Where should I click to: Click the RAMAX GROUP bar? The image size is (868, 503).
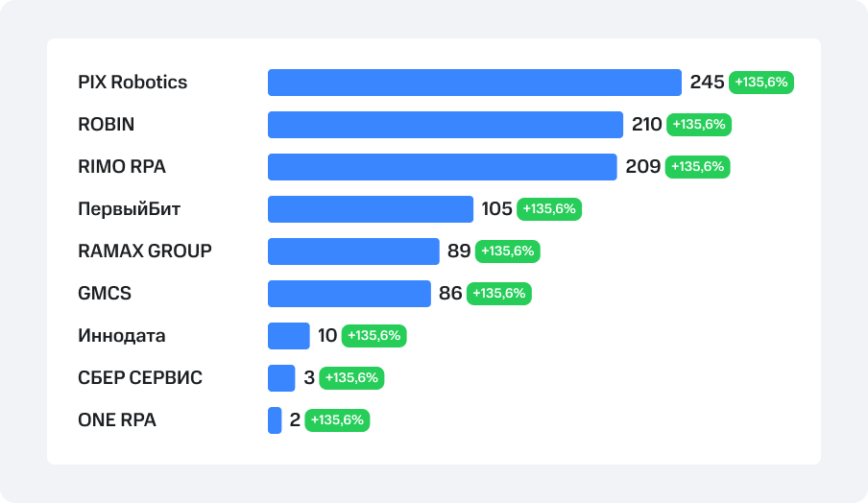point(353,251)
